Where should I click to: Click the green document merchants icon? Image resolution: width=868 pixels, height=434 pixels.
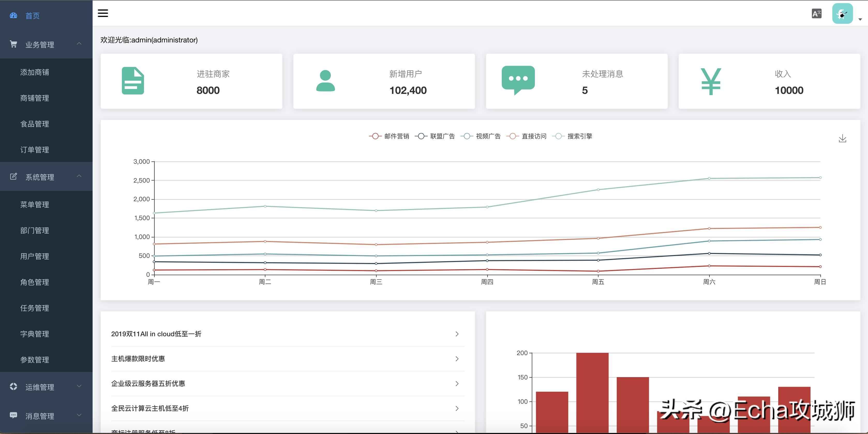[133, 81]
